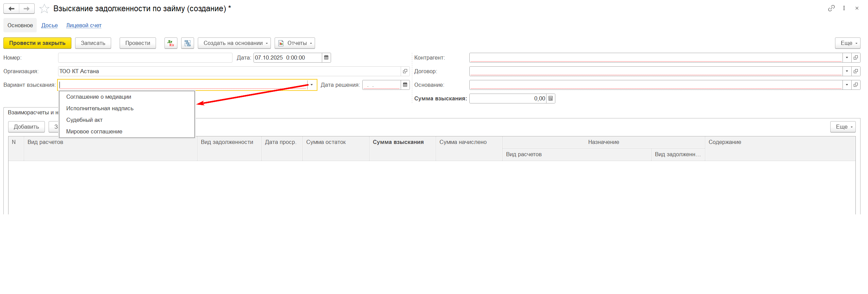Screen dimensions: 868x294
Task: Open calendar picker for Дата field
Action: pos(326,58)
